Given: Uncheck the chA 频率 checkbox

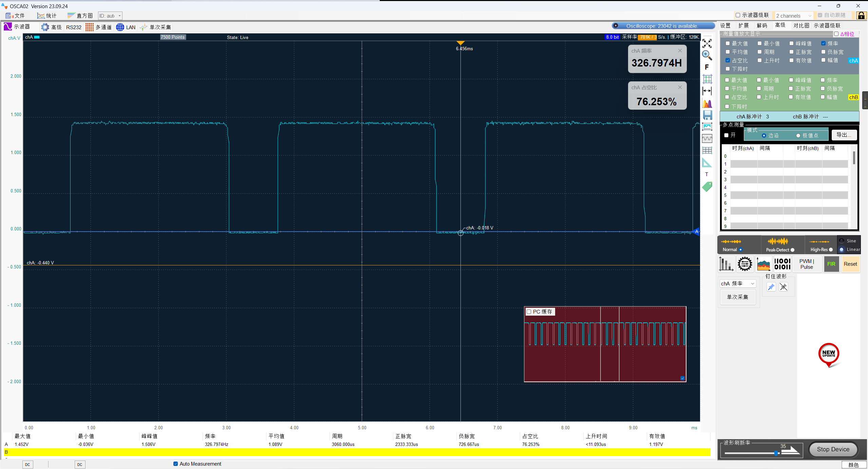Looking at the screenshot, I should point(823,43).
